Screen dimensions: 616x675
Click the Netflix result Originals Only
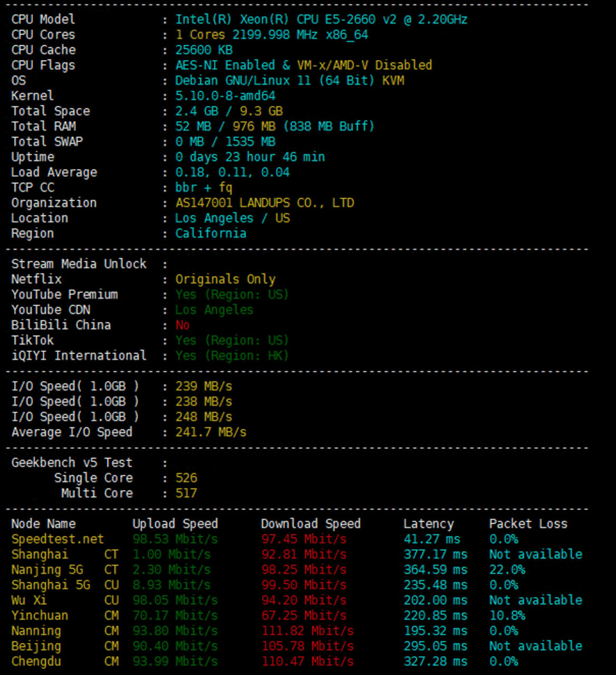click(x=225, y=279)
